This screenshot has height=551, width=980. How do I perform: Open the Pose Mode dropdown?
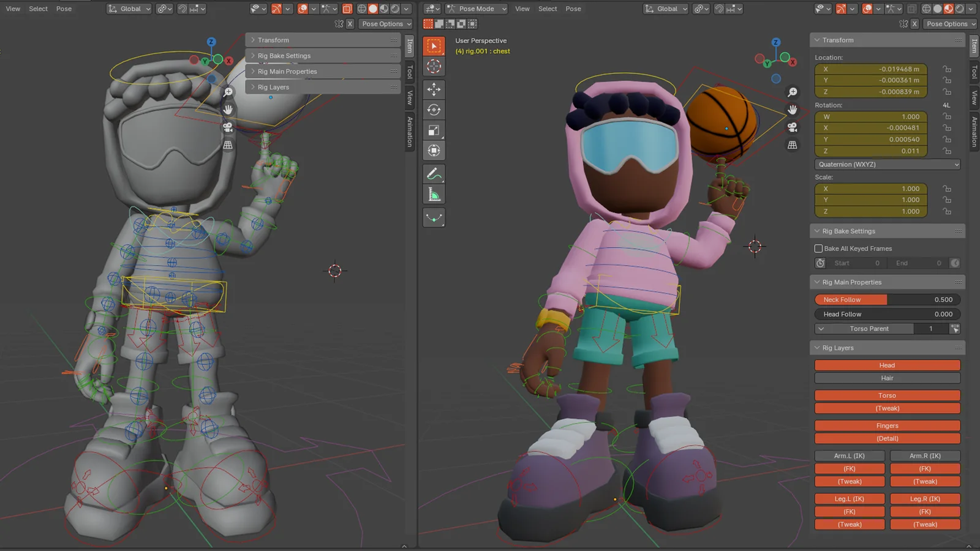click(x=477, y=9)
